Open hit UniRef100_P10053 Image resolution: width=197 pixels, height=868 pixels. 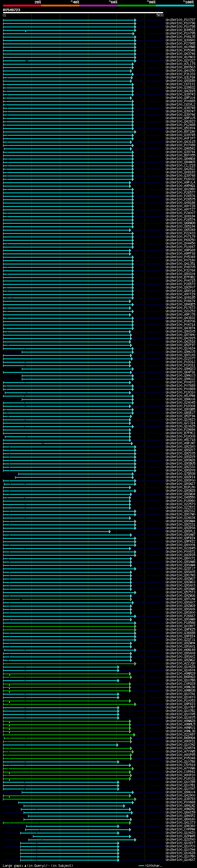(x=180, y=700)
